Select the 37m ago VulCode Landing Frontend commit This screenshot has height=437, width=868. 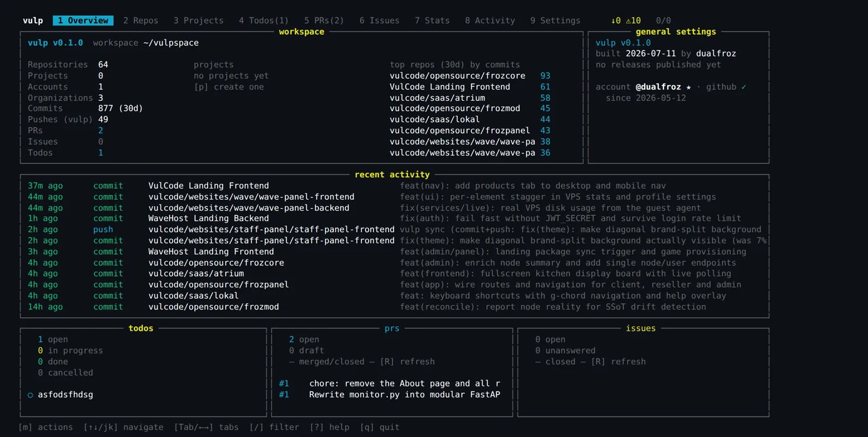coord(394,186)
